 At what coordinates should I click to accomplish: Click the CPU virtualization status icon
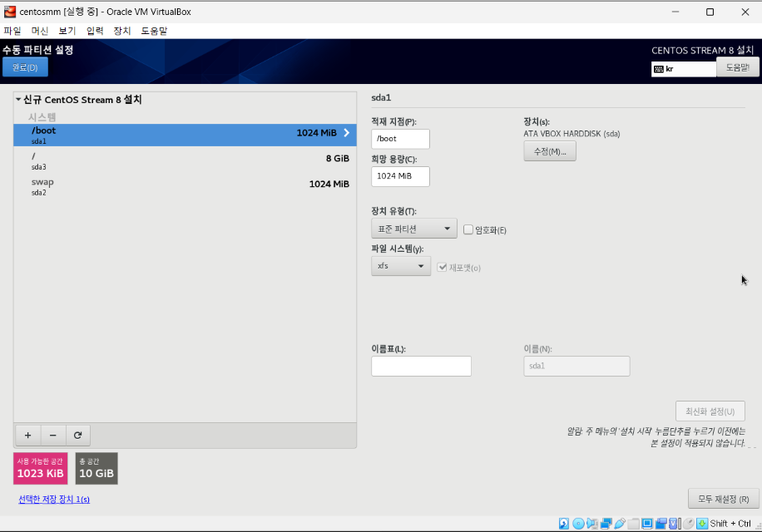(x=675, y=523)
